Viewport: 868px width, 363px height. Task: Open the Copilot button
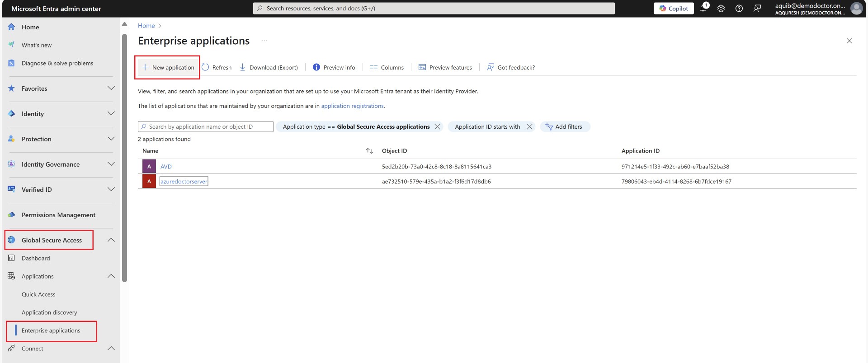tap(674, 9)
